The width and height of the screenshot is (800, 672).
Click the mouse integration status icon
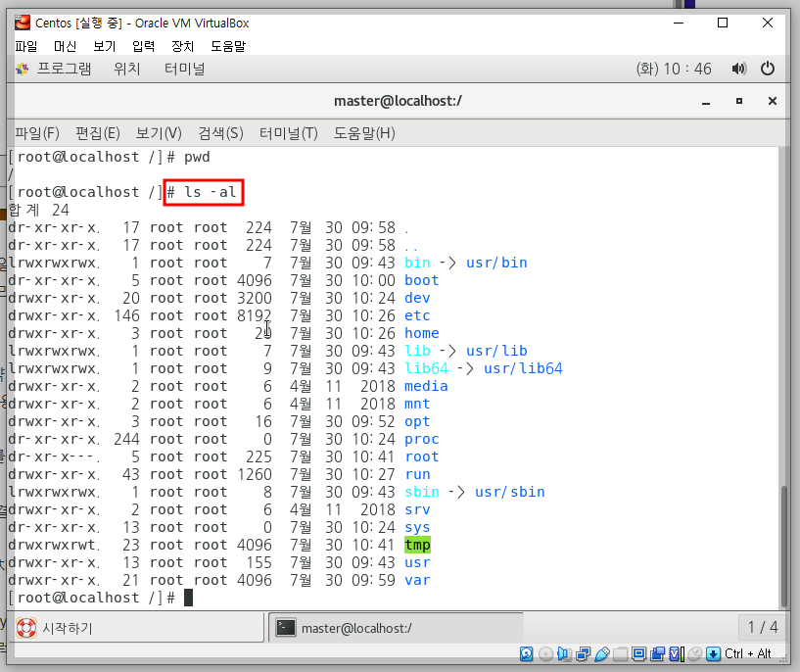pyautogui.click(x=694, y=653)
